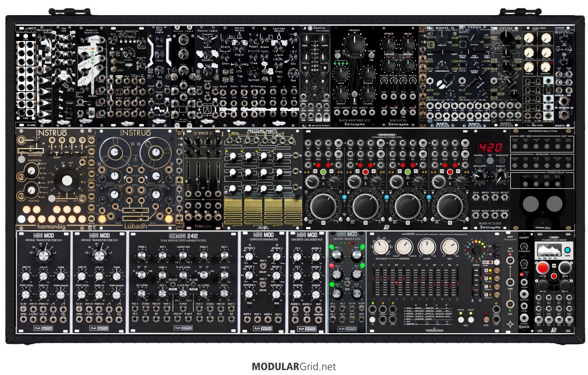Click the RST button on Black VC Clock
This screenshot has height=375, width=588.
(490, 161)
